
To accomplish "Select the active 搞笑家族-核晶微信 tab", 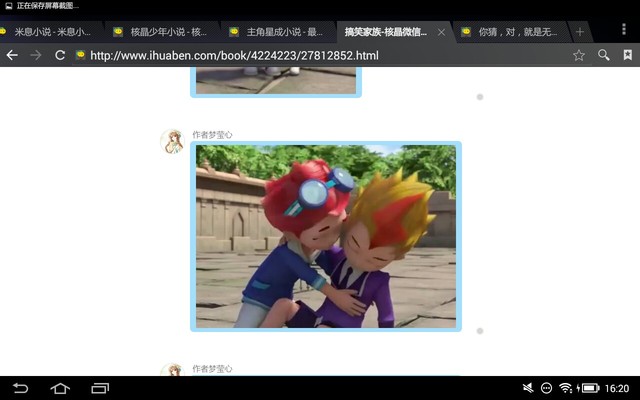I will pos(386,32).
